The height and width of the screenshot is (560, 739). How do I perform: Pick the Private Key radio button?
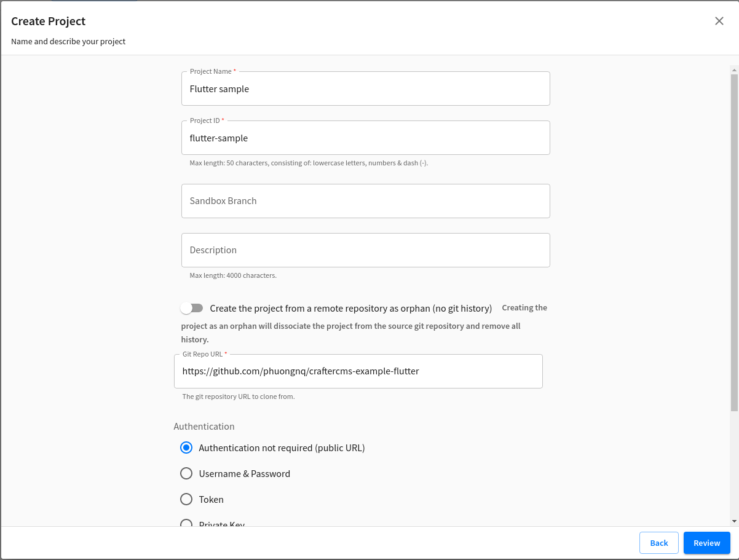coord(186,524)
